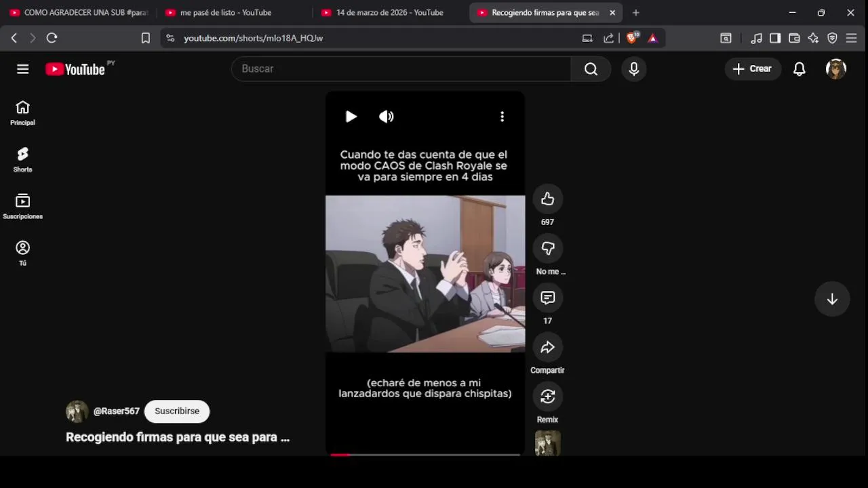Close the 'Recogiendo firmas' browser tab

tap(612, 13)
